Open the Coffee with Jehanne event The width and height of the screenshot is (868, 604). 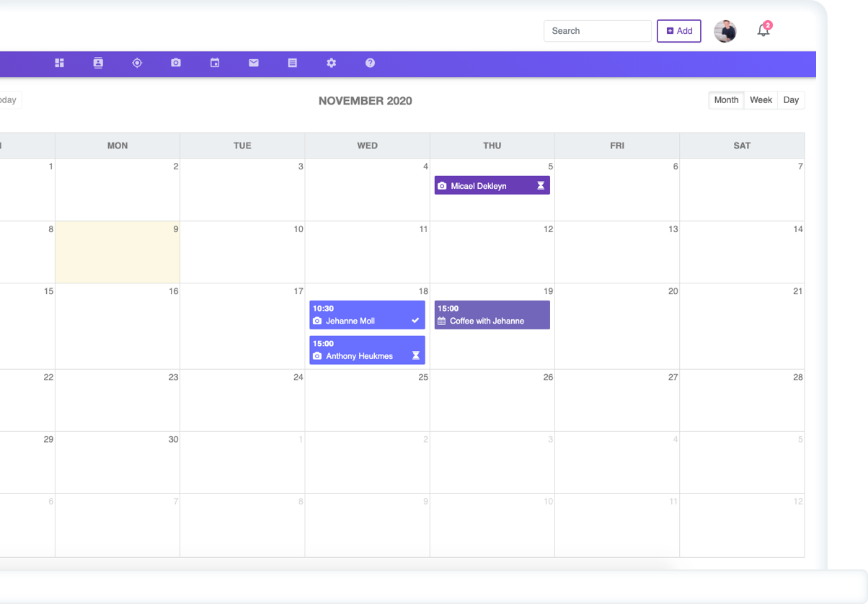pyautogui.click(x=492, y=315)
